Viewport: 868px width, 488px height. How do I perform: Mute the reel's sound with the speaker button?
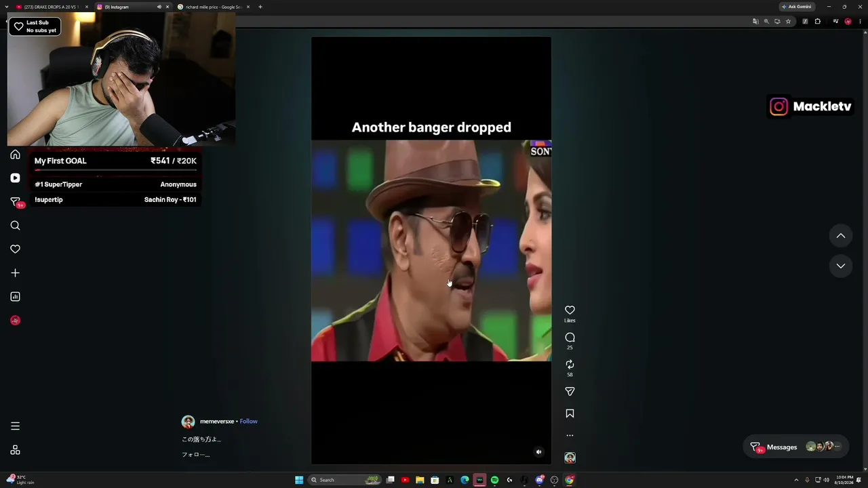539,452
